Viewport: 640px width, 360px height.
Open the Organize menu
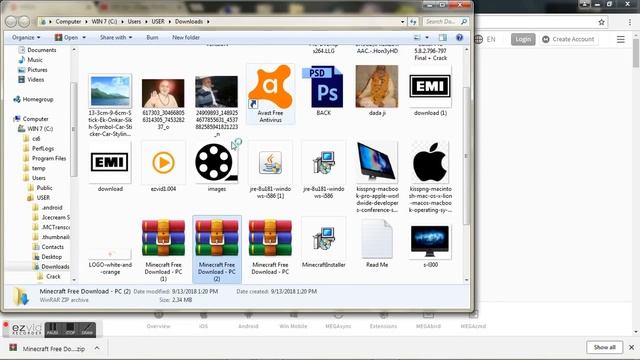[26, 37]
